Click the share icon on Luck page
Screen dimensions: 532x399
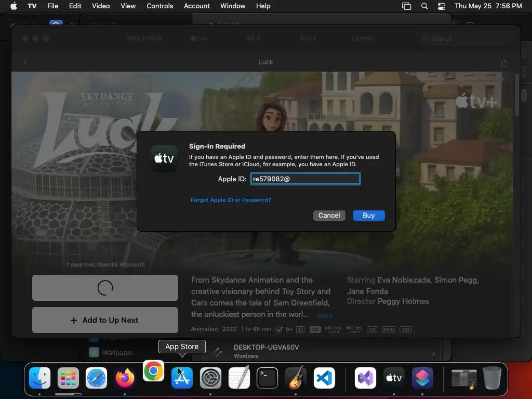[504, 62]
